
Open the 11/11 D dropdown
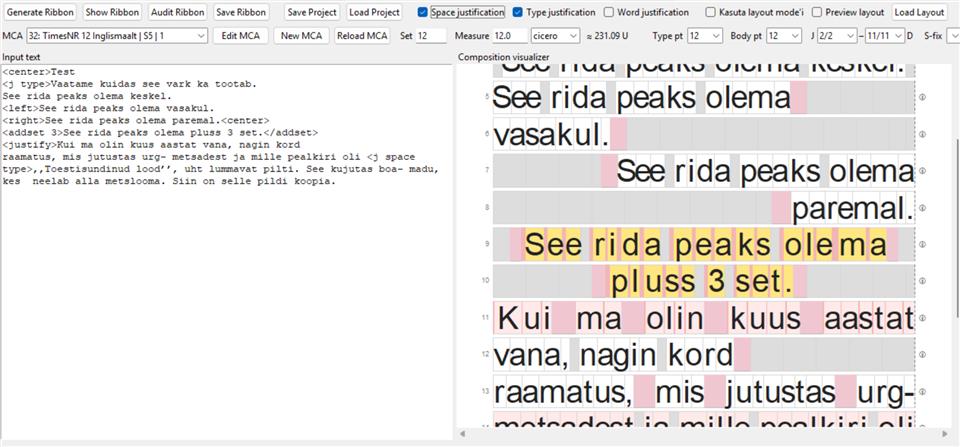tap(885, 36)
